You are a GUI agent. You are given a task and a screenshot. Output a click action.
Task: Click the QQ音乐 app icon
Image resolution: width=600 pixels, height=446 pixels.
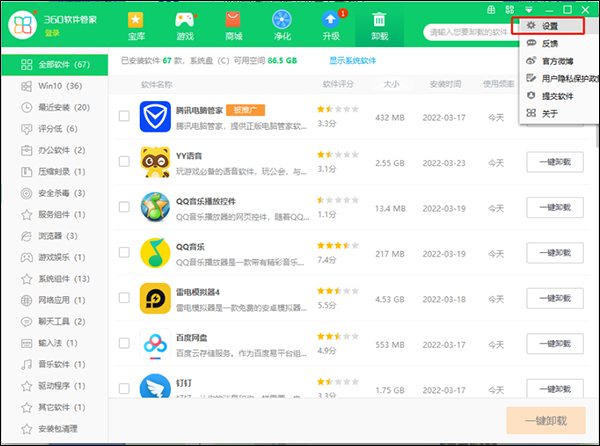[155, 252]
